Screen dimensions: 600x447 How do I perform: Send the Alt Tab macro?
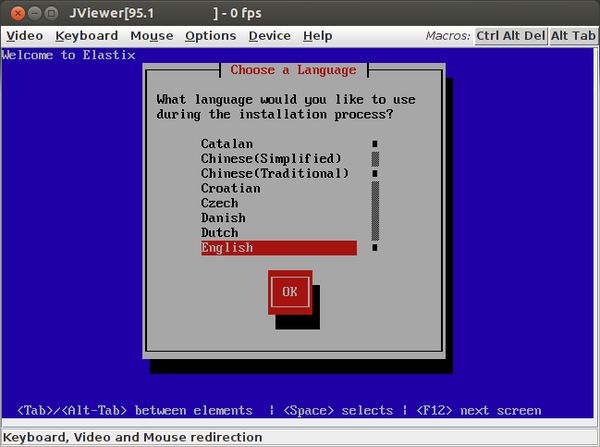point(573,36)
